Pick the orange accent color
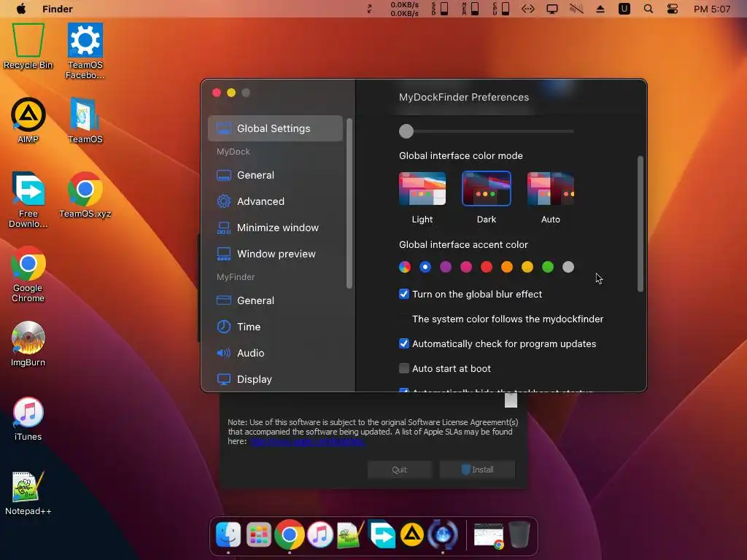 click(x=507, y=267)
